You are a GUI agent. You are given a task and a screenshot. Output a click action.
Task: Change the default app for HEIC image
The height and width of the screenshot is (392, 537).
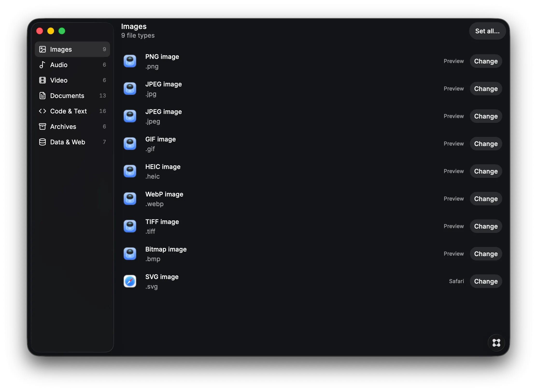tap(486, 171)
